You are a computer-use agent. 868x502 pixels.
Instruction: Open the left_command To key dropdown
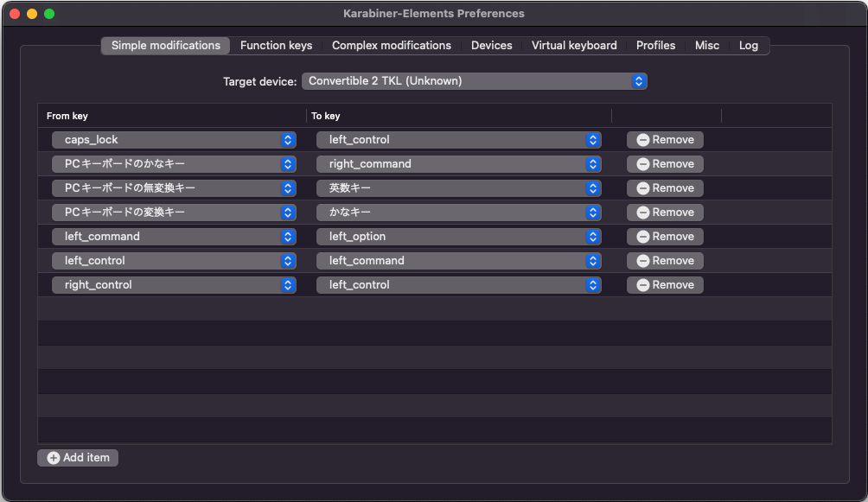pos(459,261)
